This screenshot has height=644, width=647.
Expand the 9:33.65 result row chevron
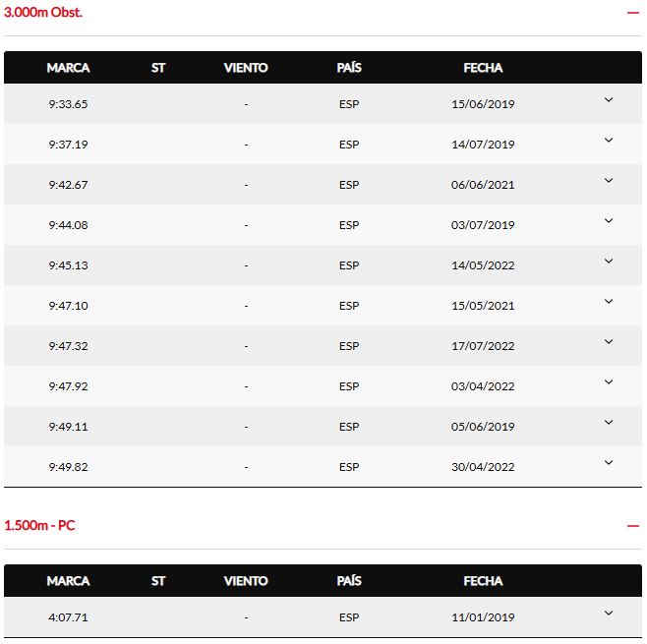click(x=609, y=100)
